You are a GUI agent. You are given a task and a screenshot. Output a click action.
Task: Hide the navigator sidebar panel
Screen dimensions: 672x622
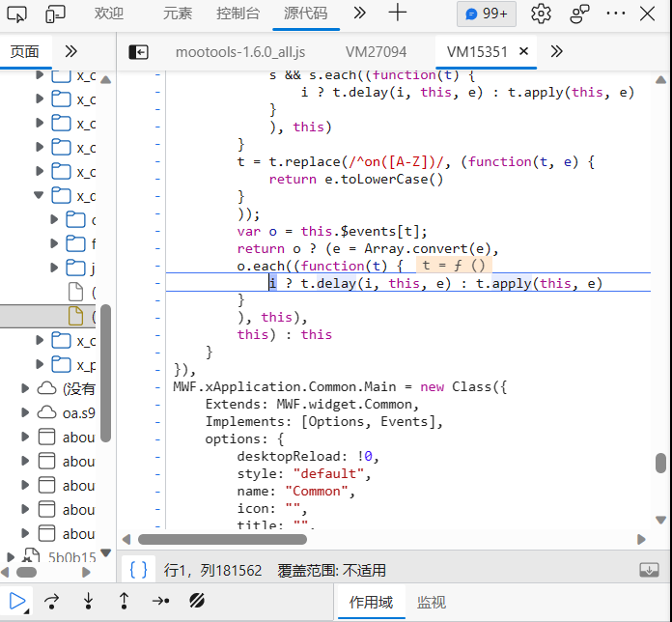pyautogui.click(x=139, y=52)
